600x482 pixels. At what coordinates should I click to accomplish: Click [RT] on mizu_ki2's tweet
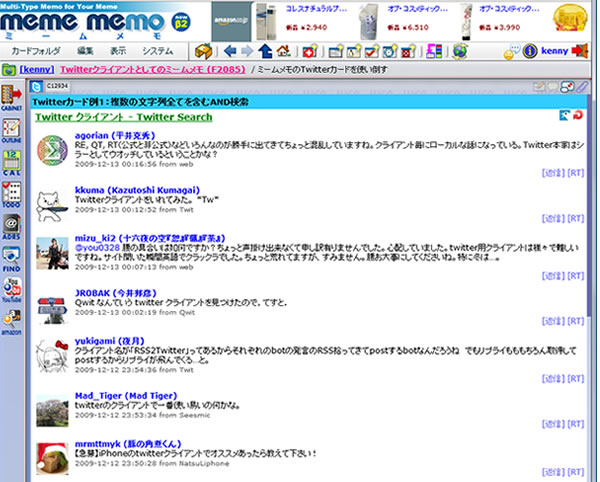576,276
